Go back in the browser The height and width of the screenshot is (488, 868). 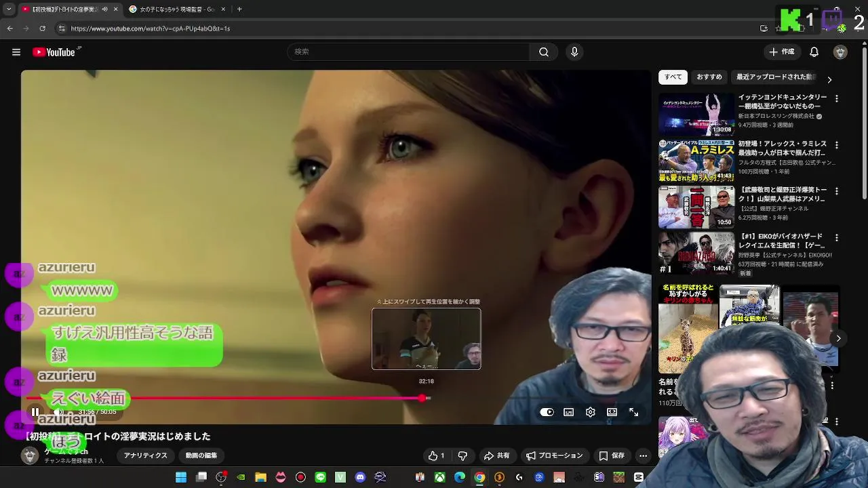click(9, 28)
